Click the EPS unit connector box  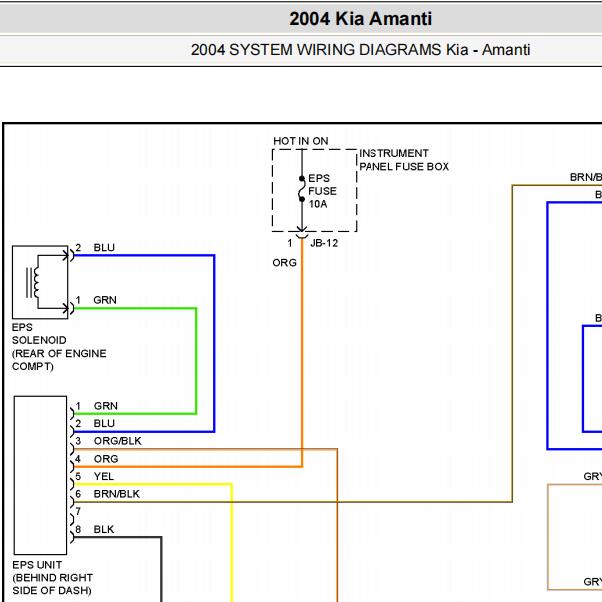[40, 475]
